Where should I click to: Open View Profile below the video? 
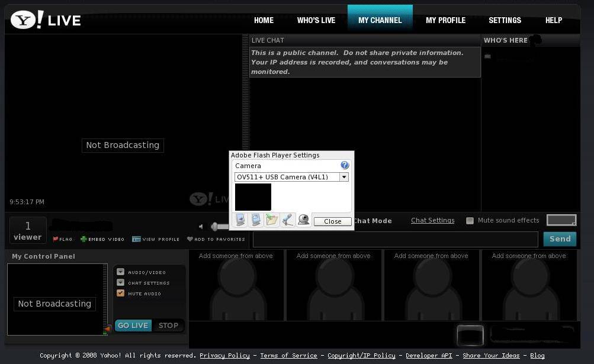pyautogui.click(x=156, y=239)
